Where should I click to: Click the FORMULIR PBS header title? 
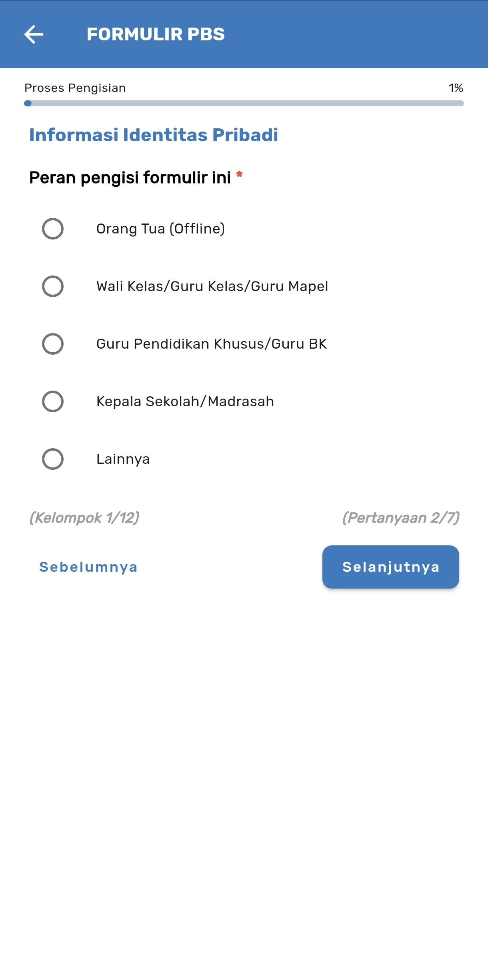156,34
